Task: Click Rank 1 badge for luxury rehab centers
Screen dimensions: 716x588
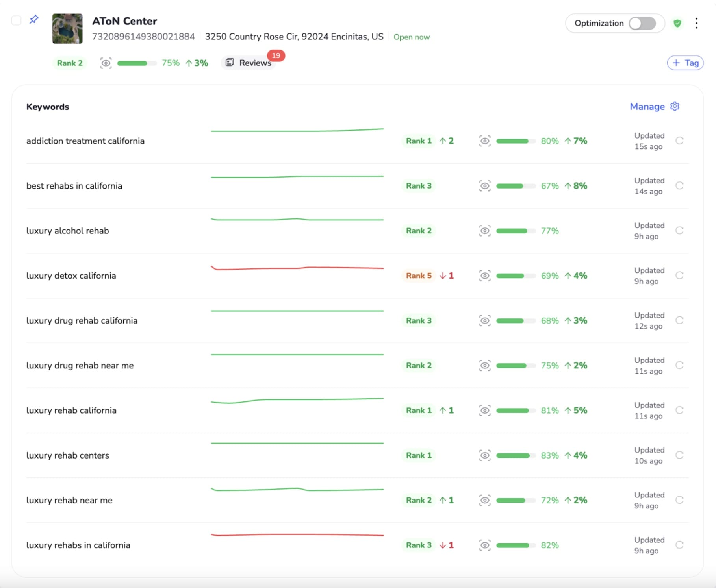Action: tap(419, 455)
